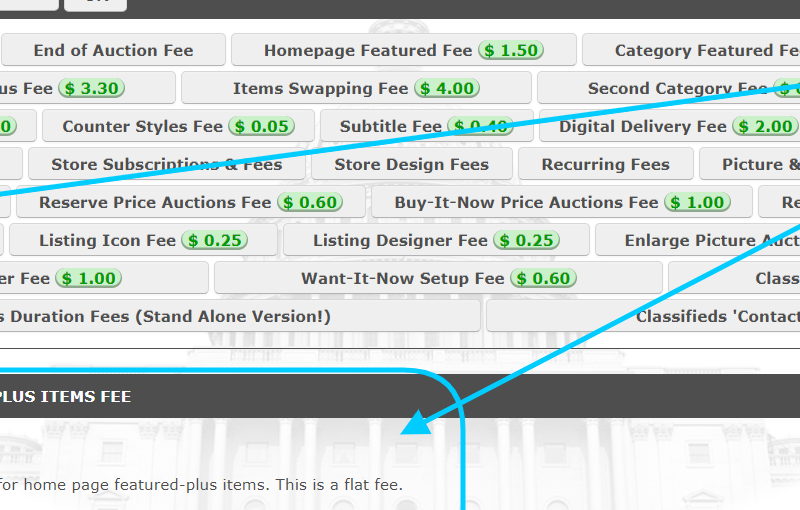
Task: Click the $ 0.60 badge on Want-It-Now Setup Fee
Action: click(543, 278)
